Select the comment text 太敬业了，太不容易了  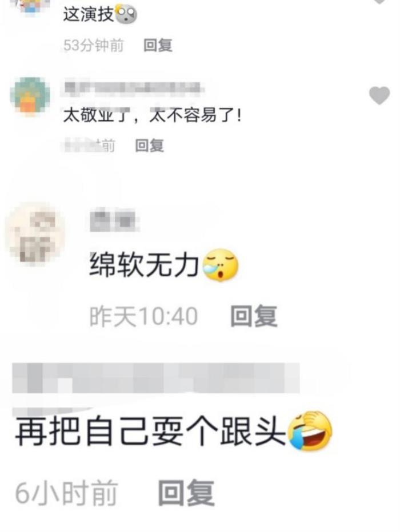pyautogui.click(x=153, y=116)
